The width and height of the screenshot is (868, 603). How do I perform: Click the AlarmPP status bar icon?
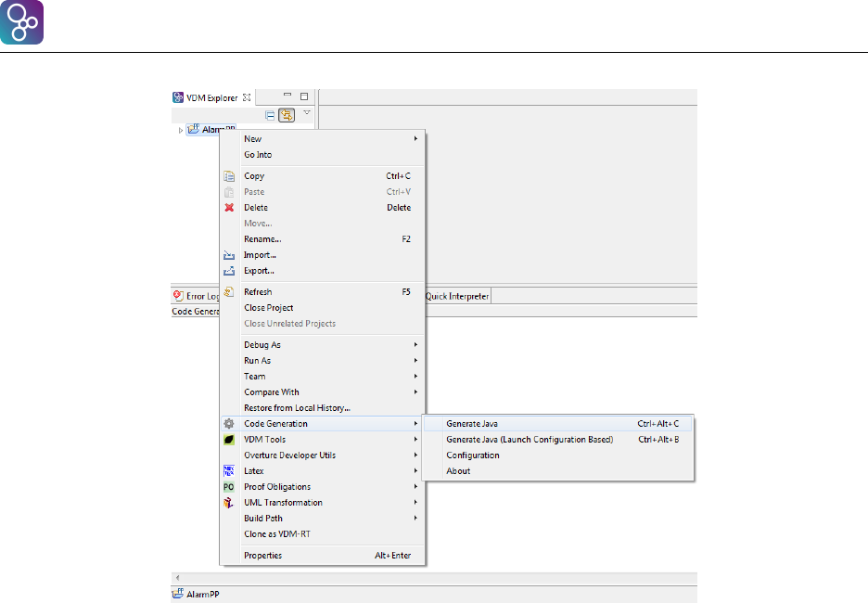point(178,594)
